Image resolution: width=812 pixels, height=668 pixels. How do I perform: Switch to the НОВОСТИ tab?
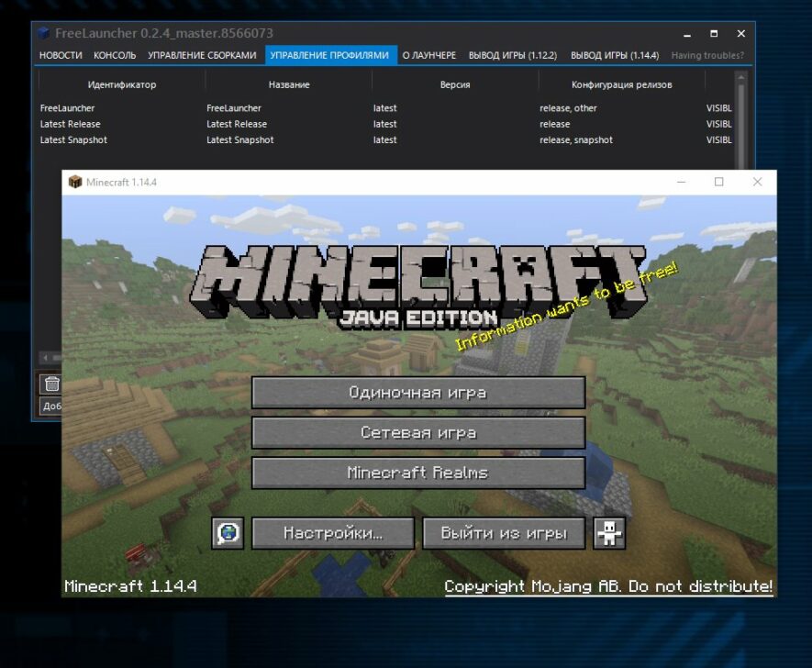click(61, 56)
